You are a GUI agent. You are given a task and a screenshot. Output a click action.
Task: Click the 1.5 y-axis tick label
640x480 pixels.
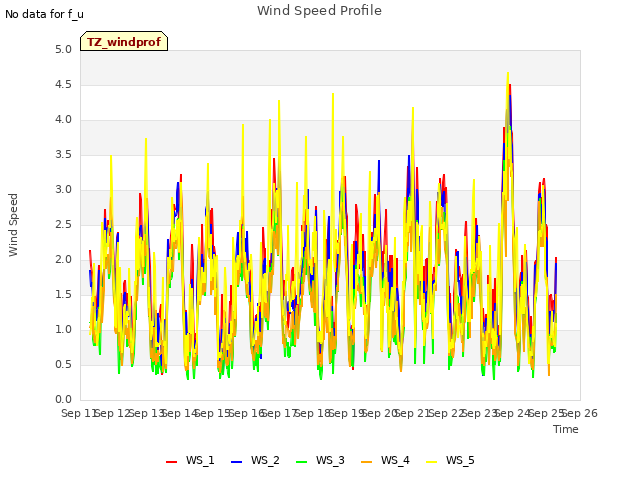point(63,294)
